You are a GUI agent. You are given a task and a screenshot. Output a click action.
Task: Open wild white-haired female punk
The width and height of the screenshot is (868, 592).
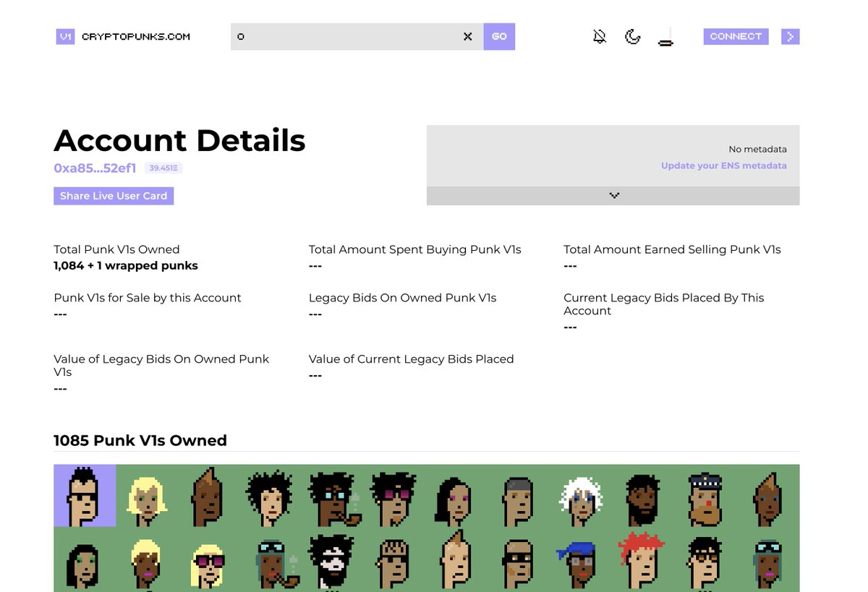[582, 496]
